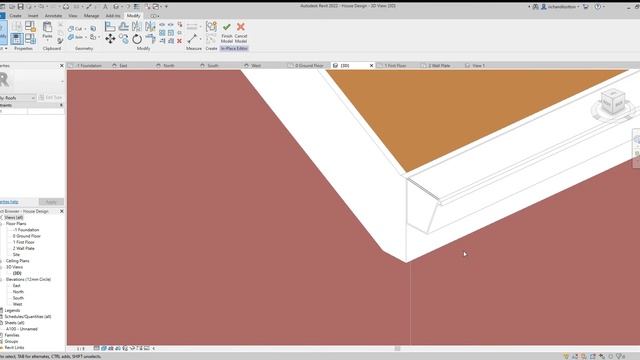The width and height of the screenshot is (640, 360).
Task: Open the Cut geometry dropdown arrow
Action: [85, 29]
